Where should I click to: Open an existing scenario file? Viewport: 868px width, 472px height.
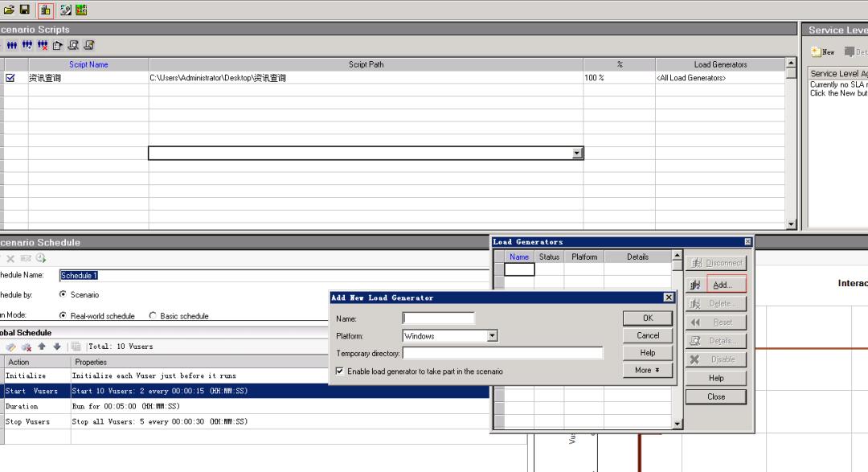pyautogui.click(x=9, y=10)
